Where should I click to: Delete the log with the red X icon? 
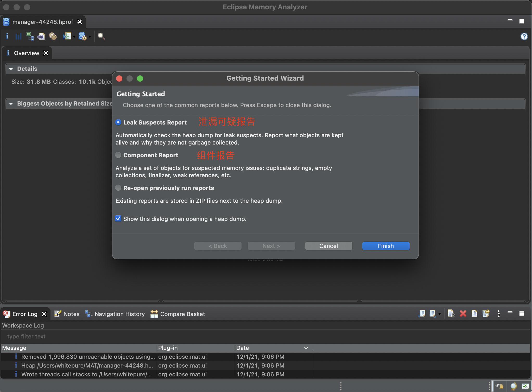[x=463, y=313]
